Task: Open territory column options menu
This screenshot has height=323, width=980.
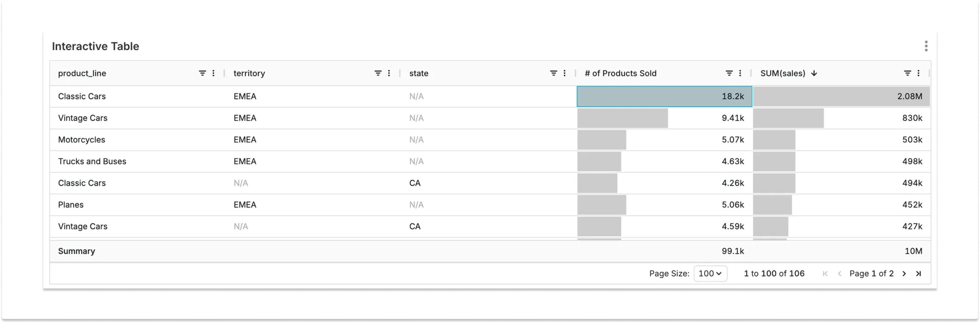Action: point(389,73)
